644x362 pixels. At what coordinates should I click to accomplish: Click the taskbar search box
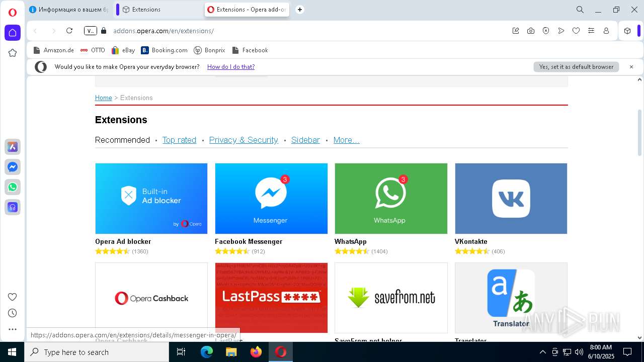(x=97, y=352)
